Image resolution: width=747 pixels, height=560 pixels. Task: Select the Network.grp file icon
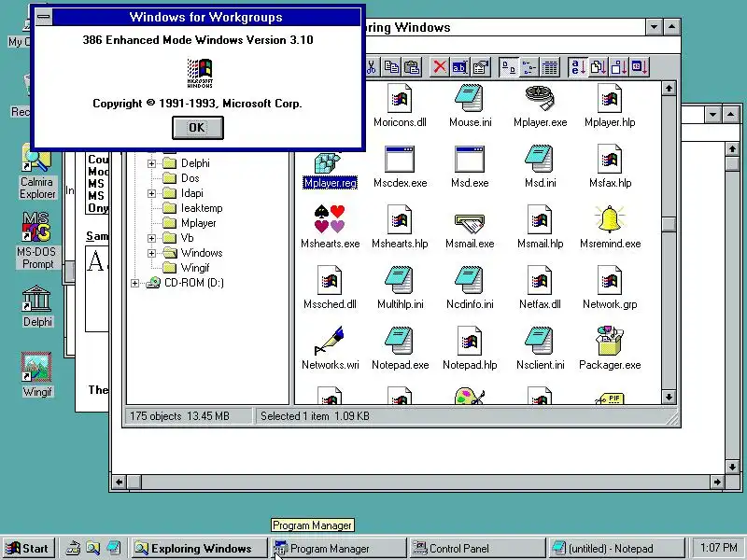point(610,280)
